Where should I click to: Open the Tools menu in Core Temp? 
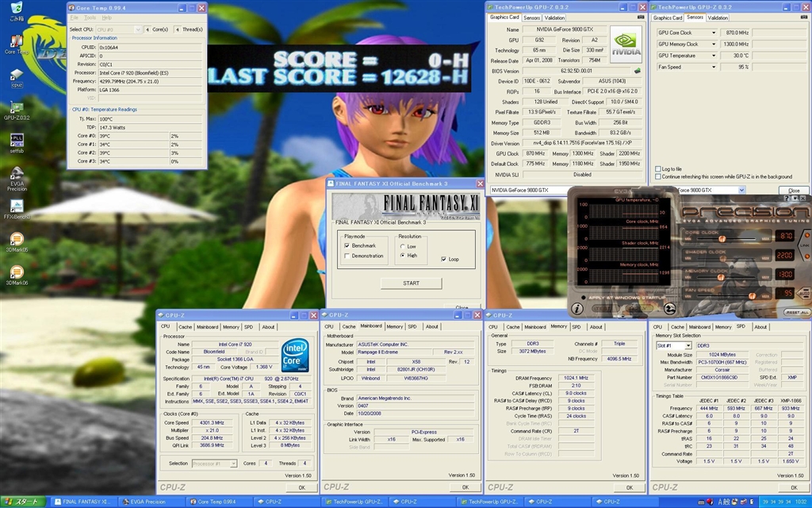tap(90, 17)
